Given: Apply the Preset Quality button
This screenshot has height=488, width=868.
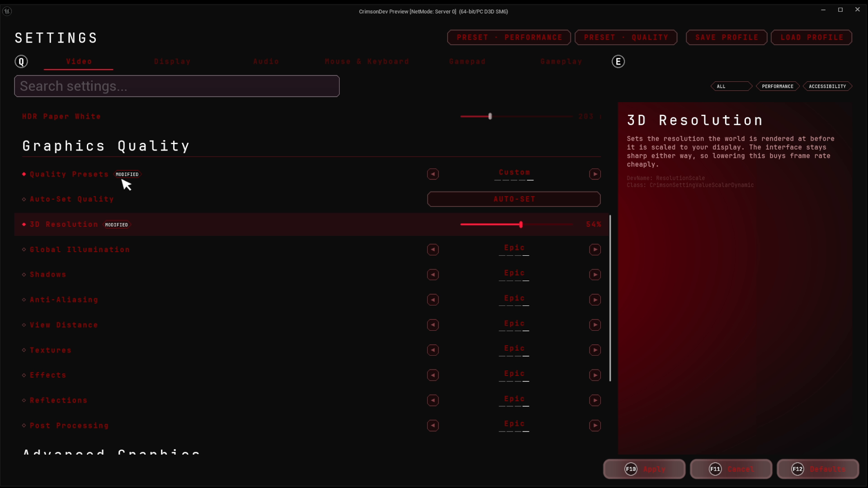Looking at the screenshot, I should pos(626,38).
